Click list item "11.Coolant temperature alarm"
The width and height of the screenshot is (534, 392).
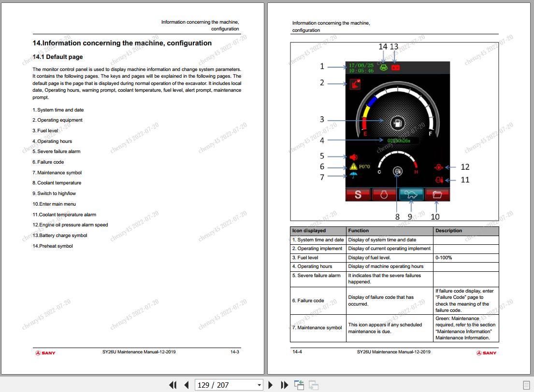(x=64, y=214)
